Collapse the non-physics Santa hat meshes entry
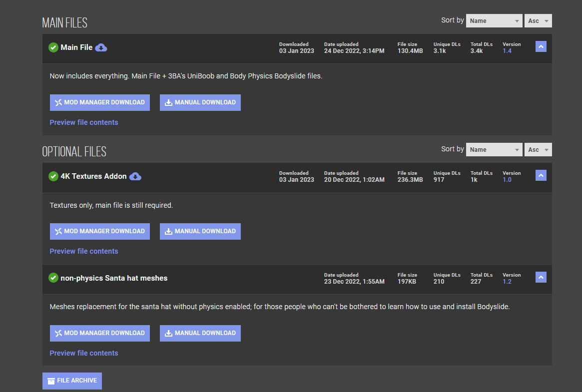Image resolution: width=582 pixels, height=392 pixels. 541,277
